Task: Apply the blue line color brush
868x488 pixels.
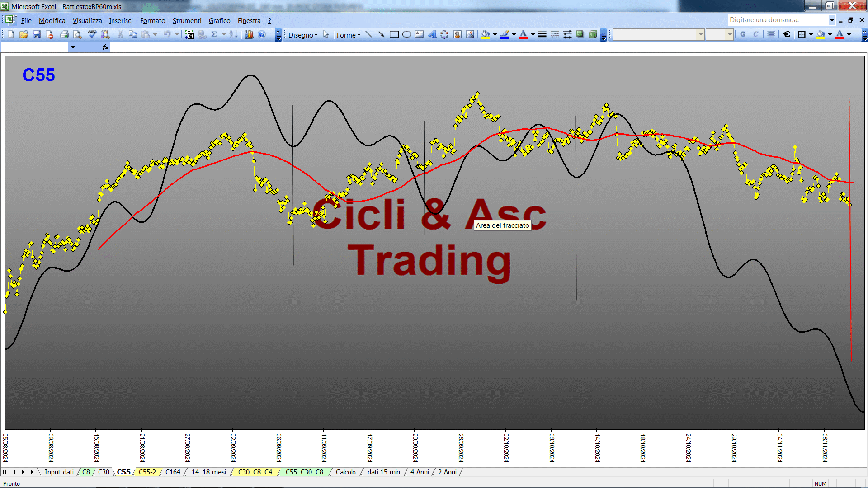Action: click(x=505, y=34)
